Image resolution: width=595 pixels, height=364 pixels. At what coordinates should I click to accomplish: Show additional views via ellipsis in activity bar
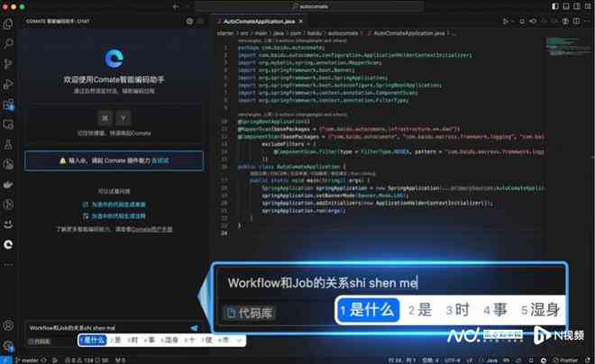(x=8, y=264)
